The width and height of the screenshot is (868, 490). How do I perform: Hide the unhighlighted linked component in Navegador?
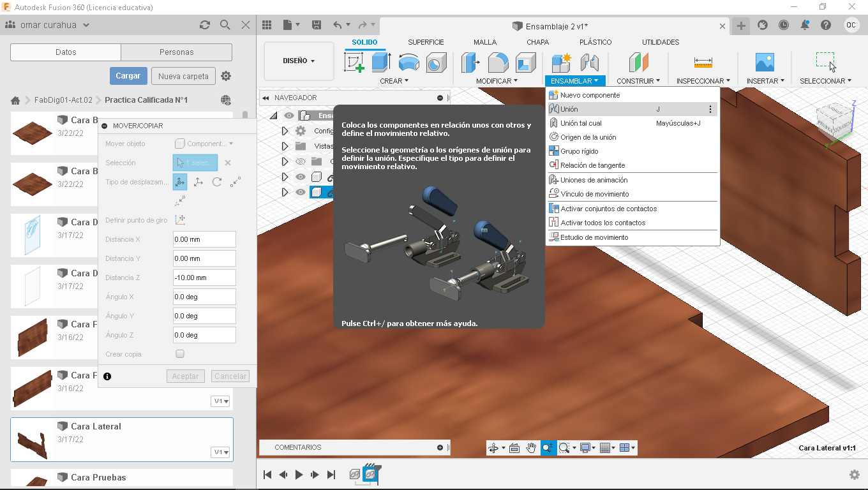click(x=301, y=177)
